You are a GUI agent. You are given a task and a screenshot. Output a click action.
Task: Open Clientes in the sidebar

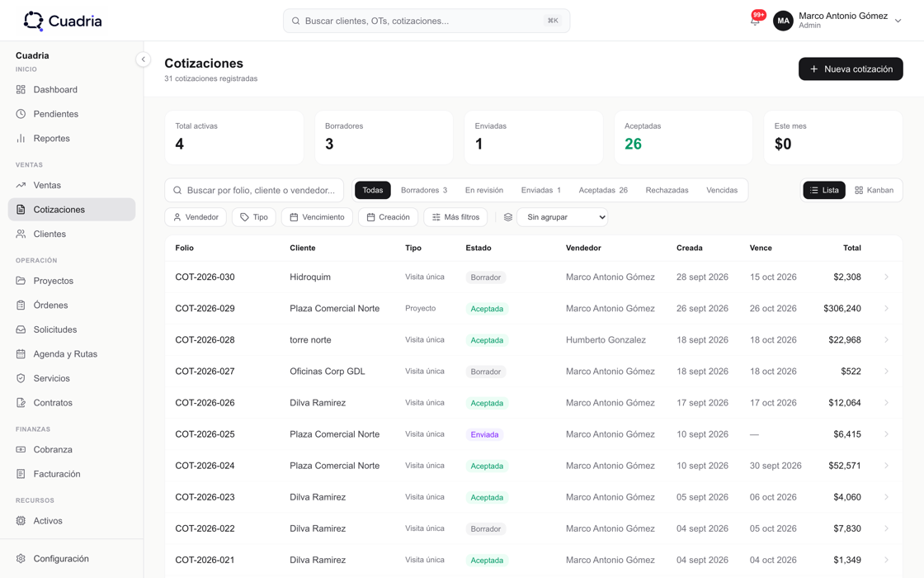click(71, 235)
